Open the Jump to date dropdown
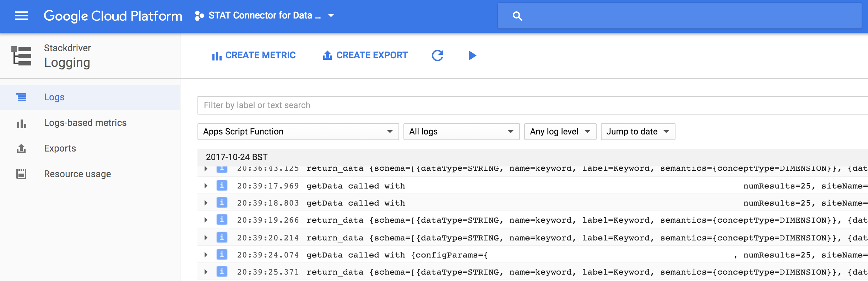This screenshot has height=281, width=868. (638, 132)
